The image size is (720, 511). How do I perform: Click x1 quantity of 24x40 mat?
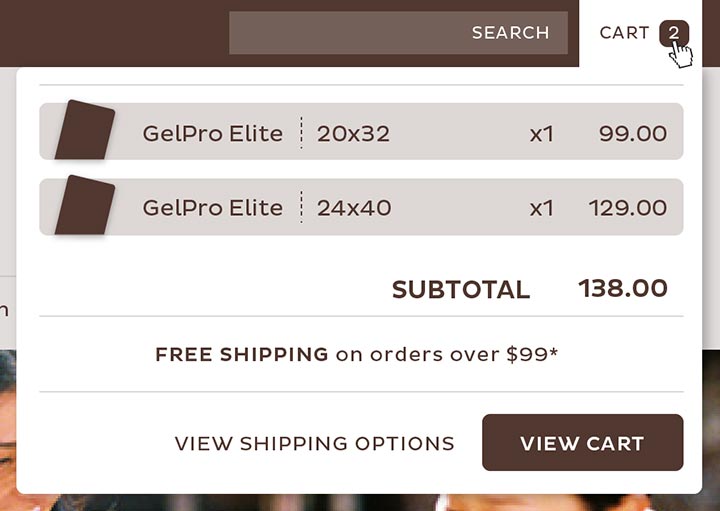tap(541, 208)
